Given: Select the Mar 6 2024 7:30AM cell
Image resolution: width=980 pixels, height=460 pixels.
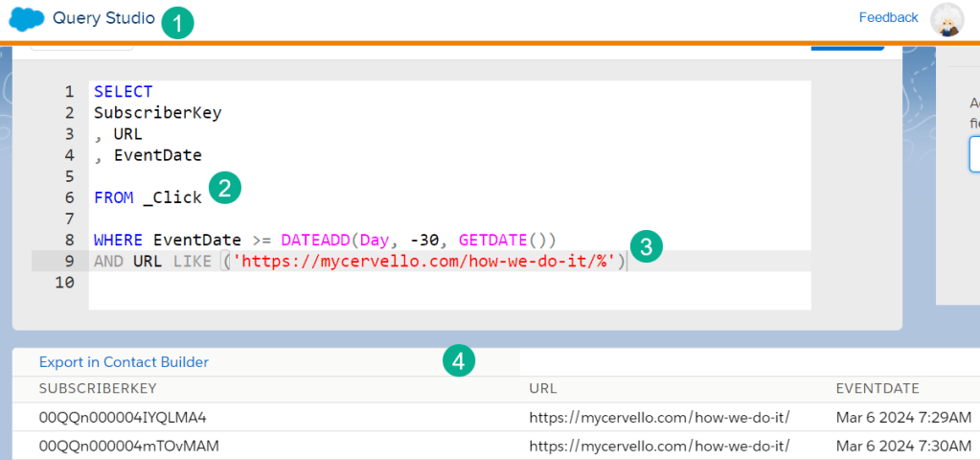Looking at the screenshot, I should [903, 446].
